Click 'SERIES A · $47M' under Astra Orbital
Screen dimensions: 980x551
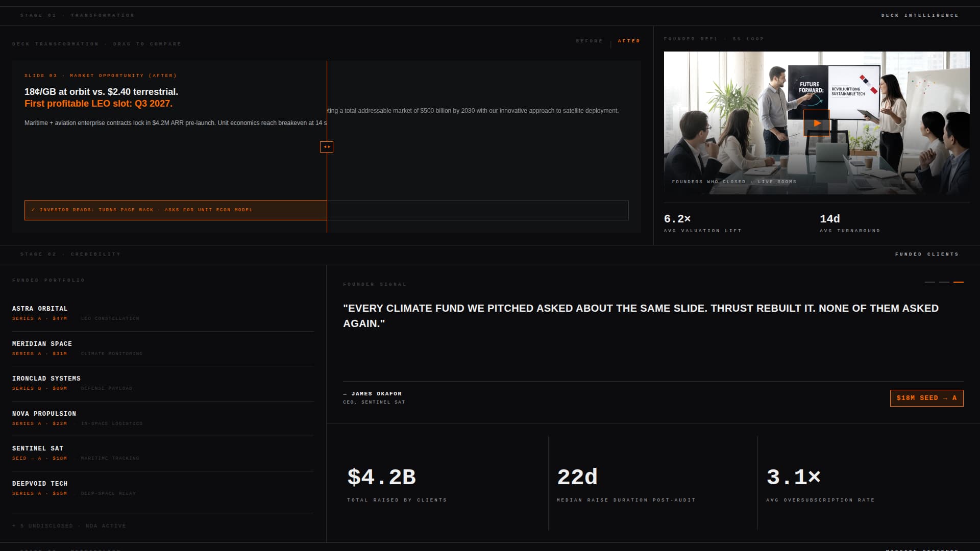[40, 318]
